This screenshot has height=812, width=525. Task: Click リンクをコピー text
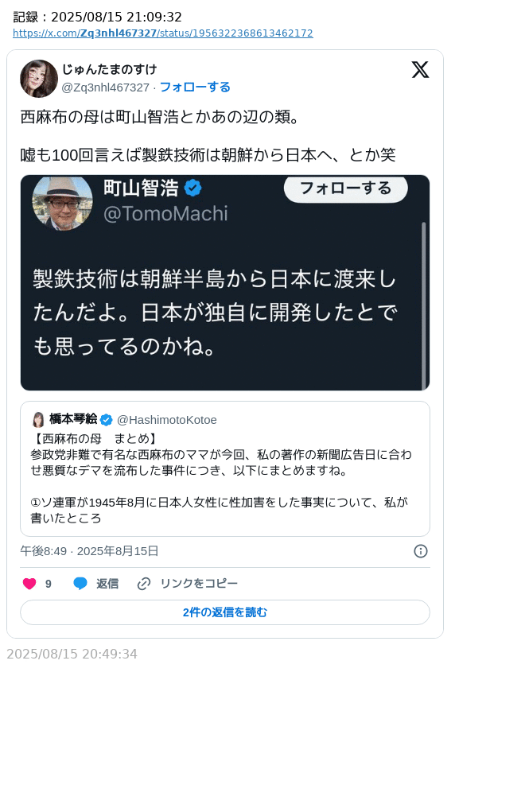click(x=199, y=584)
